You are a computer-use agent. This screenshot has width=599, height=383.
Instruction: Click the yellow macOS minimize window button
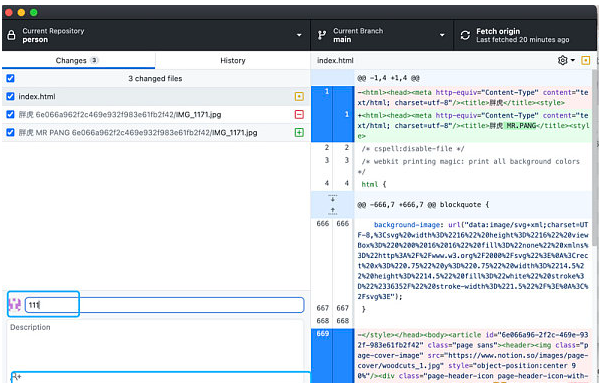[21, 13]
